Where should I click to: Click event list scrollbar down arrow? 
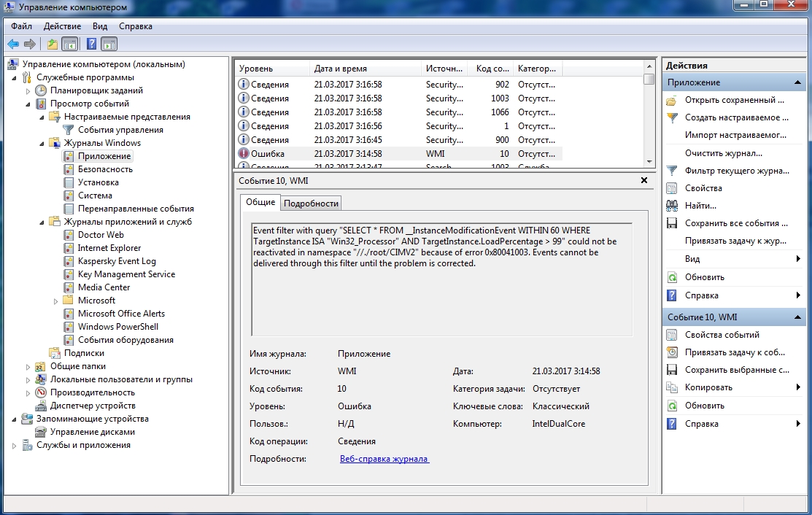pyautogui.click(x=649, y=162)
